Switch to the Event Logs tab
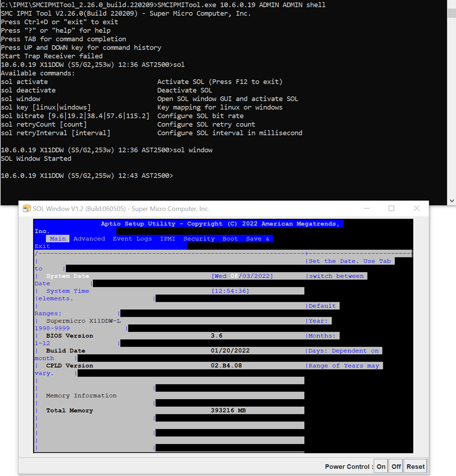 (132, 239)
